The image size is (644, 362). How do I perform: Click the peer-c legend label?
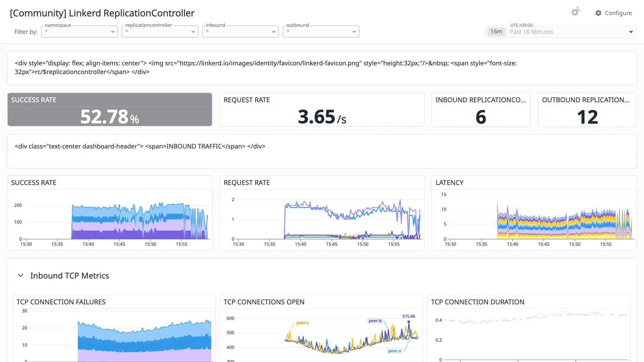point(303,323)
